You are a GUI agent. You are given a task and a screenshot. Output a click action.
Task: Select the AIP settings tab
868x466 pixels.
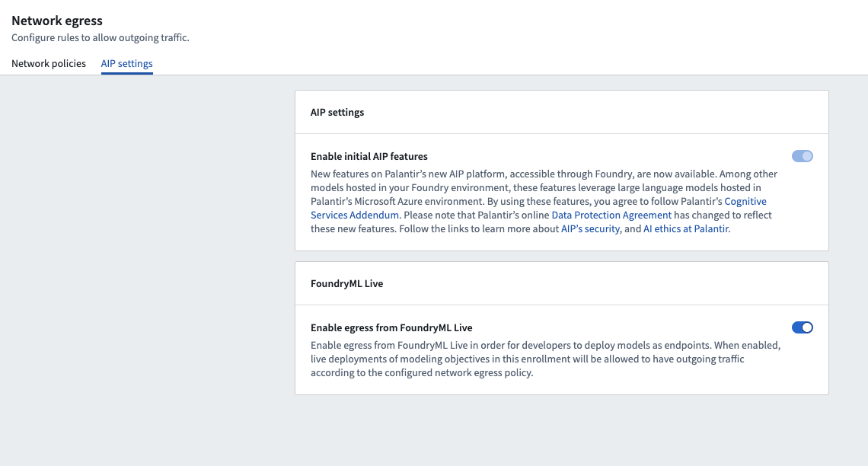[x=126, y=64]
